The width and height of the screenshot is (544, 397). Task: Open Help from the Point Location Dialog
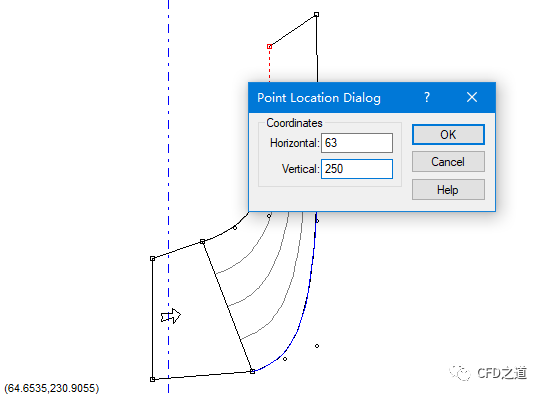[448, 190]
